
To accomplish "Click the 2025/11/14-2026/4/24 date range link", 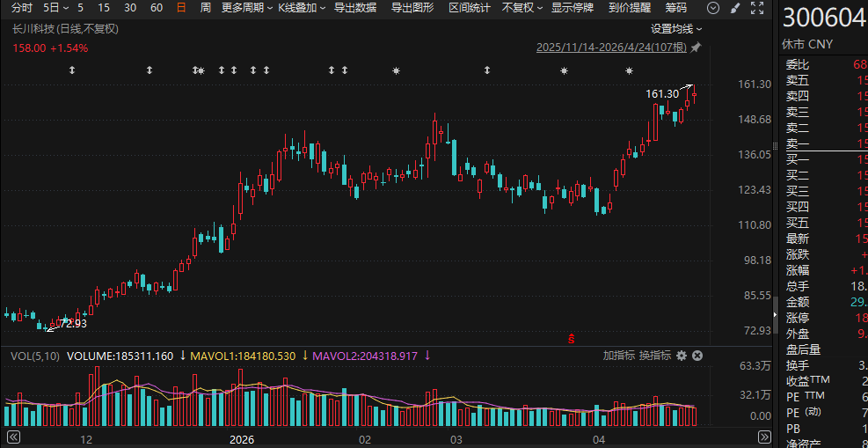I will [x=612, y=47].
